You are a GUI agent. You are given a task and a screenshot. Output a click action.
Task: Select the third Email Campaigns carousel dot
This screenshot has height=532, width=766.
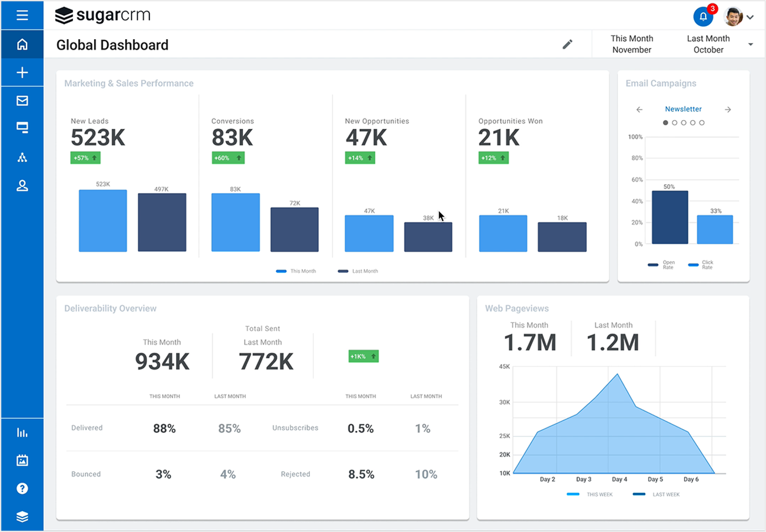(x=684, y=123)
